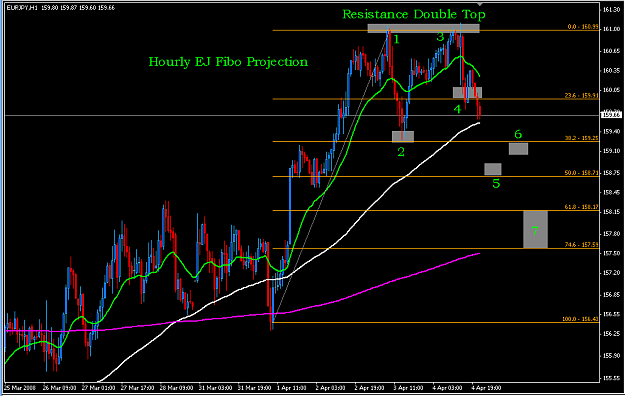Viewport: 625px width, 396px height.
Task: Click the 156.85 price scale value
Action: (611, 295)
